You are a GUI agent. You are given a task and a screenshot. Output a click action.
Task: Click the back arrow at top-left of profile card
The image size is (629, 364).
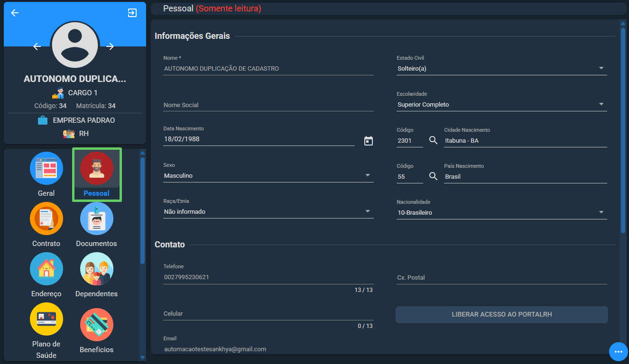pos(15,13)
